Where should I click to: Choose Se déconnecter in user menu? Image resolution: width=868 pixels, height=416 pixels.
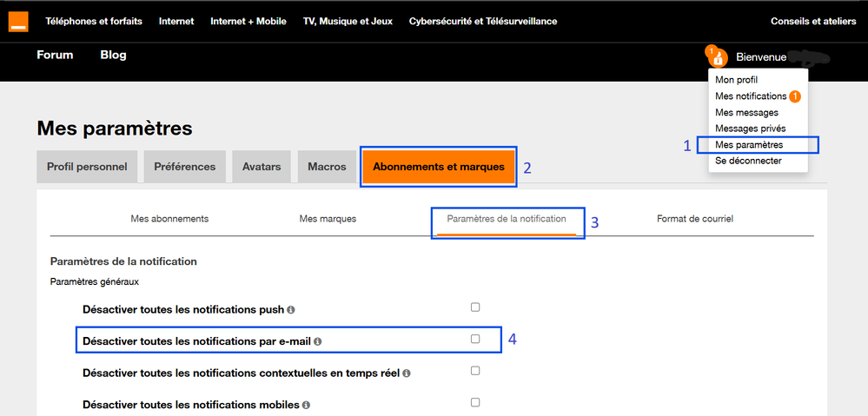point(748,161)
